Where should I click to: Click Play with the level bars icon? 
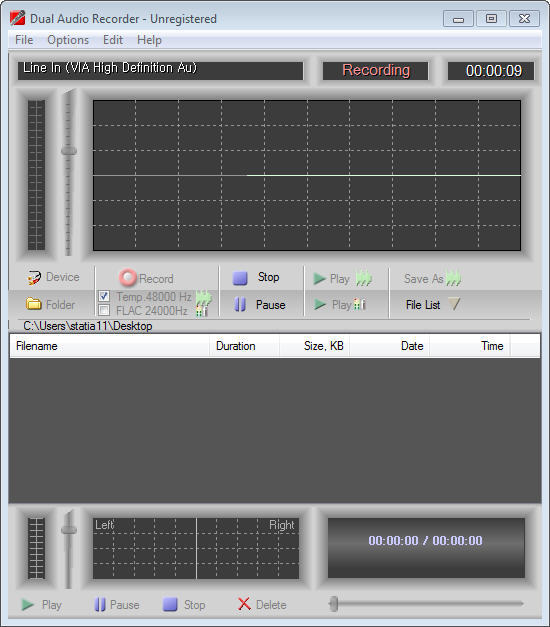pyautogui.click(x=360, y=305)
